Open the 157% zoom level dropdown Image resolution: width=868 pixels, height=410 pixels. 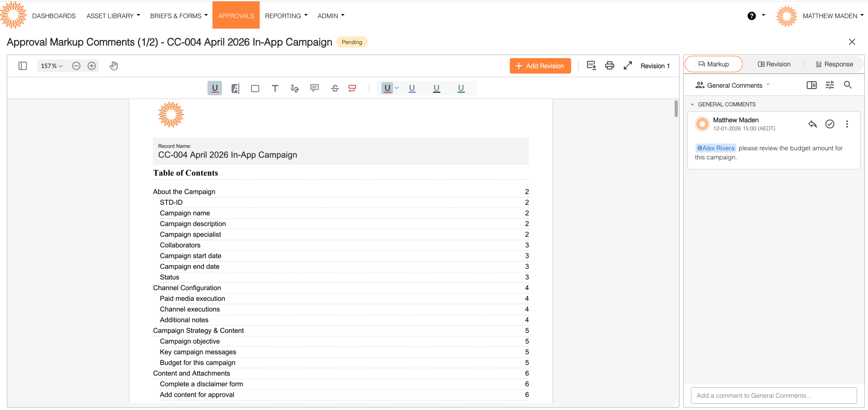pos(52,66)
